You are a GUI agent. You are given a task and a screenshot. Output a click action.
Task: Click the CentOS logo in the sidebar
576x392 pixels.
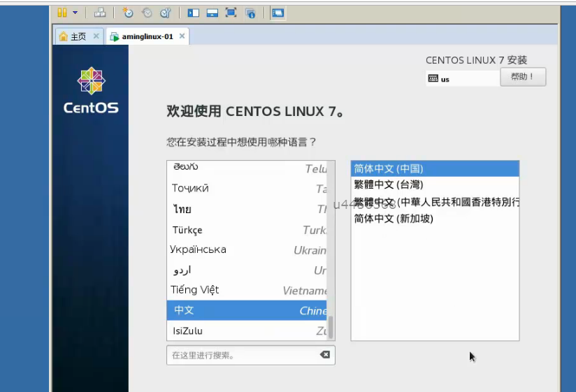[x=91, y=90]
